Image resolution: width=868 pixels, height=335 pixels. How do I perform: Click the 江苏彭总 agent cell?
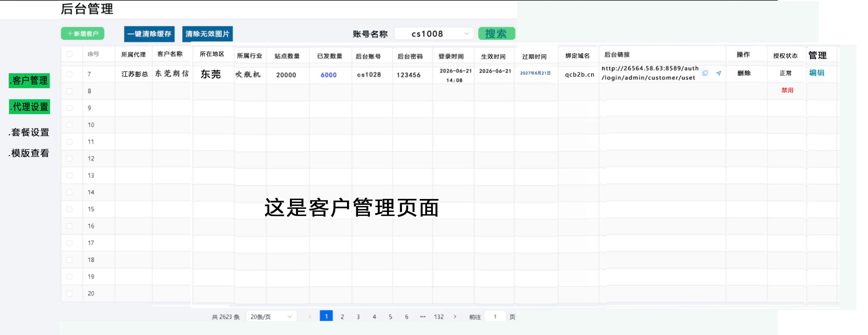click(x=135, y=74)
